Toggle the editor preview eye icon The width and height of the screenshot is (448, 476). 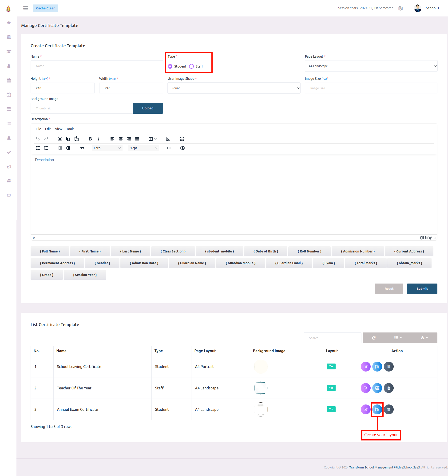[182, 148]
